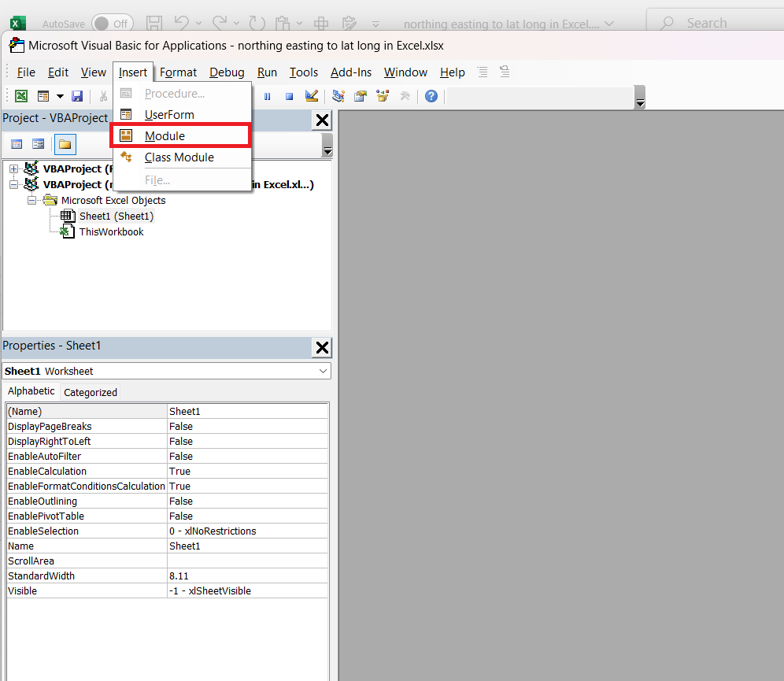Image resolution: width=784 pixels, height=681 pixels.
Task: Open the Edit menu
Action: (58, 72)
